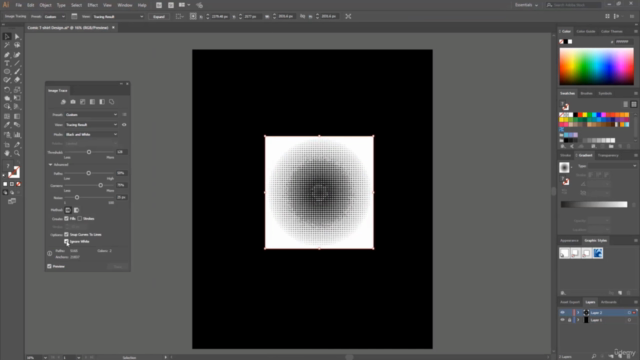The height and width of the screenshot is (360, 640).
Task: Show swatches in thumbnail grid view
Action: 634,104
